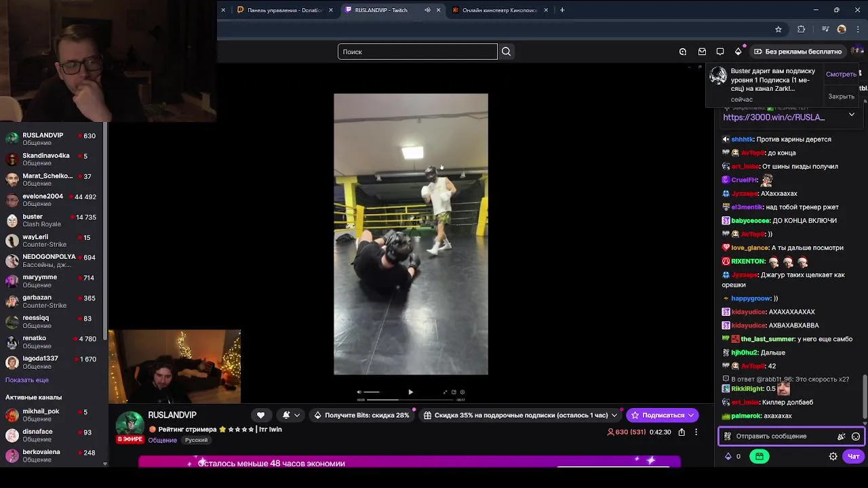Open the whispers chat bubble icon

pyautogui.click(x=720, y=52)
